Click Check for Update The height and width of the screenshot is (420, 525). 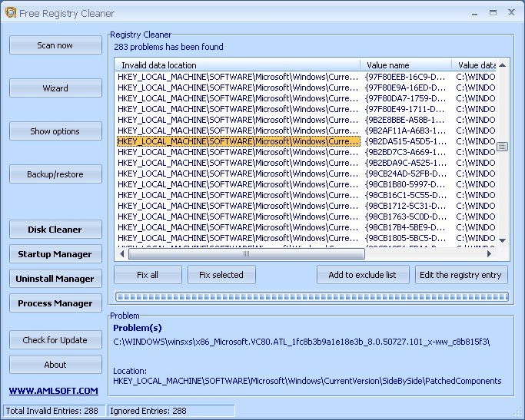click(55, 339)
